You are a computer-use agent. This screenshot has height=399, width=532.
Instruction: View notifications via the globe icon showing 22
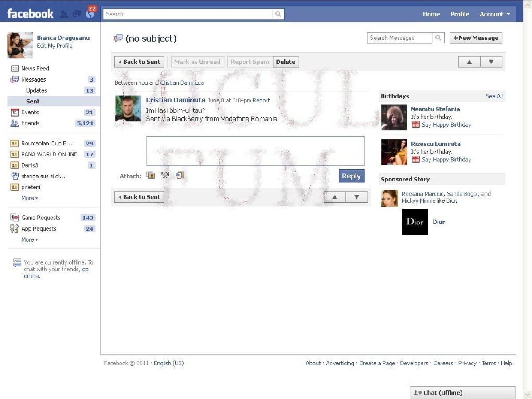[90, 14]
